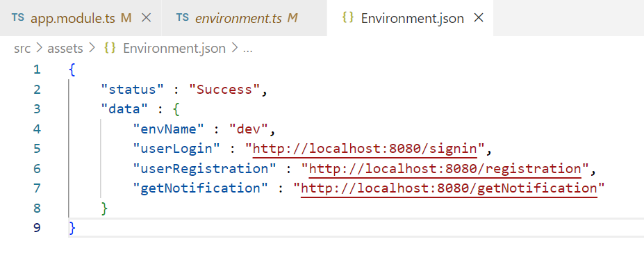Click the blue opening brace on line 1
Image resolution: width=644 pixels, height=253 pixels.
[x=73, y=70]
